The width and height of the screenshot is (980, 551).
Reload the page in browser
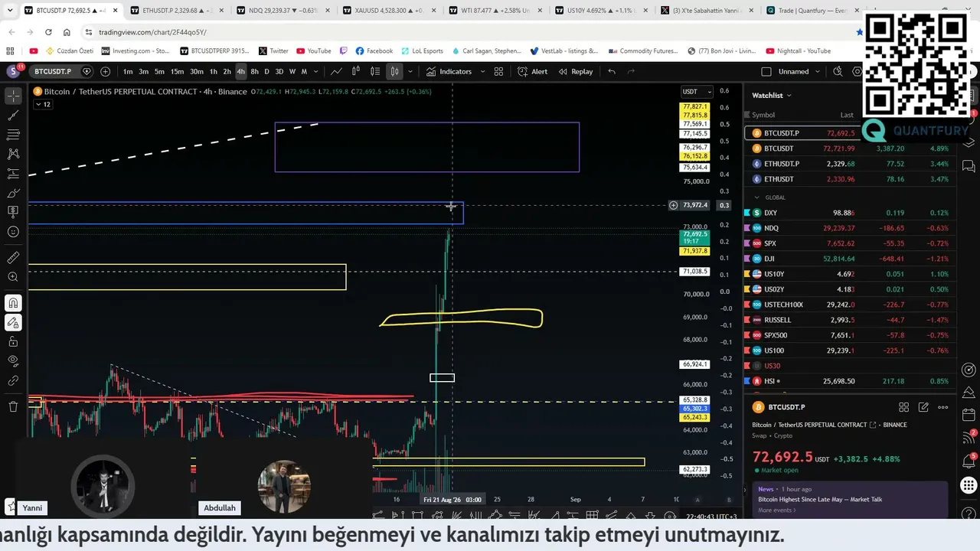[48, 32]
